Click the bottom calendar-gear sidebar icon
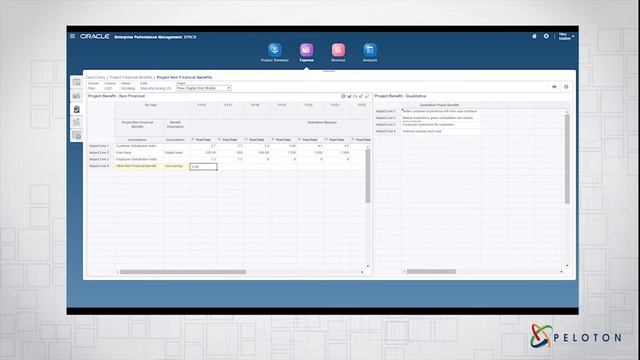This screenshot has height=360, width=640. coord(77,135)
